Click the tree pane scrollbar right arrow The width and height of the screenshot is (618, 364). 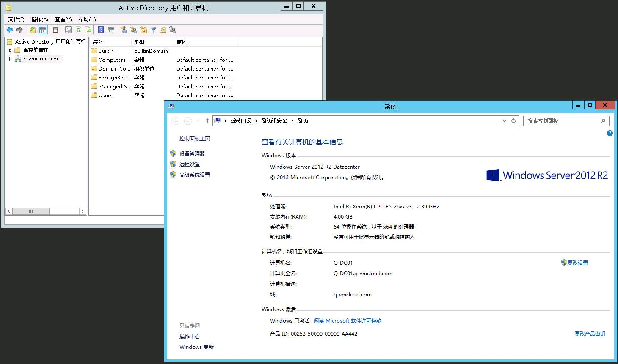pos(83,211)
